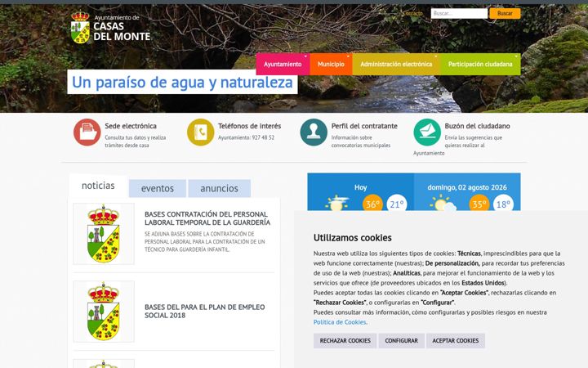Click Sunday's 18° minimum temperature badge
Screen dimensions: 588x368
pos(503,204)
